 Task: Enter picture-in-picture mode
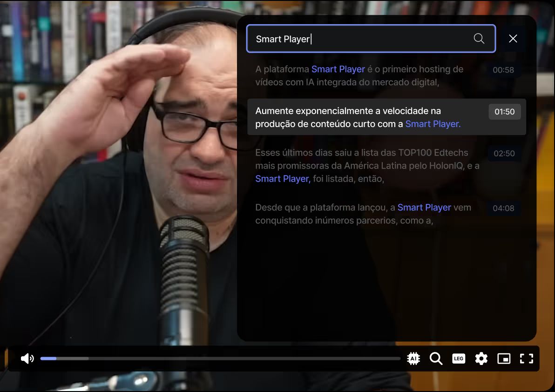(x=503, y=358)
